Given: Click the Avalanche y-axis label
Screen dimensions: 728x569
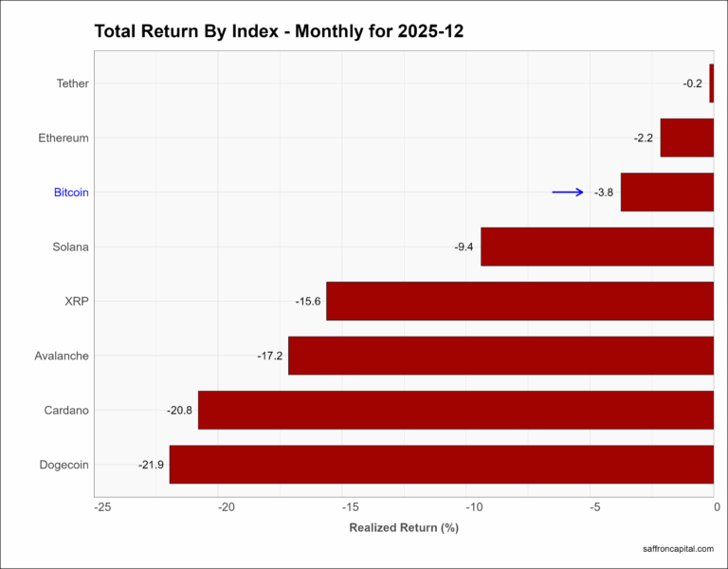Looking at the screenshot, I should pos(62,356).
